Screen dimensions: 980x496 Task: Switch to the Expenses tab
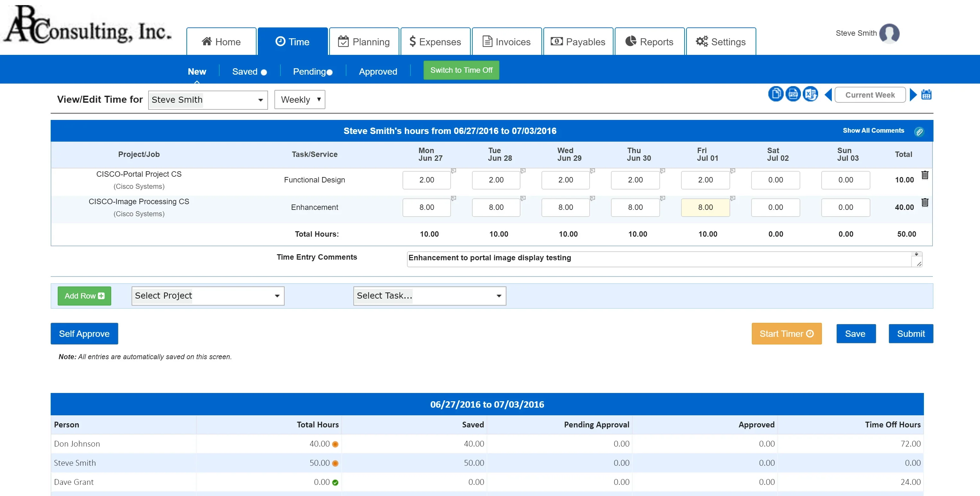435,41
